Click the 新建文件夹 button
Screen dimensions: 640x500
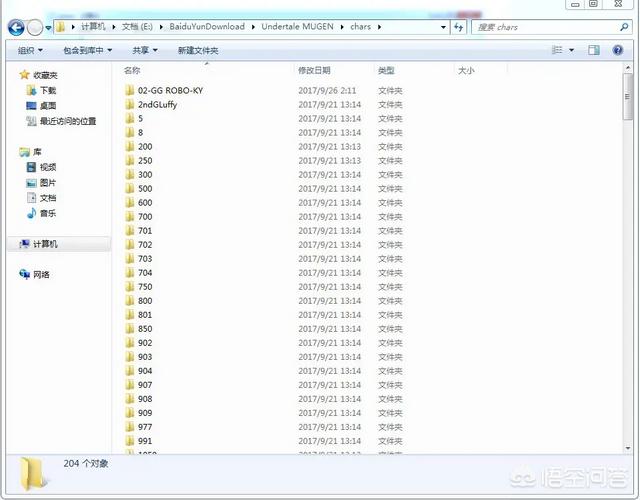tap(198, 50)
